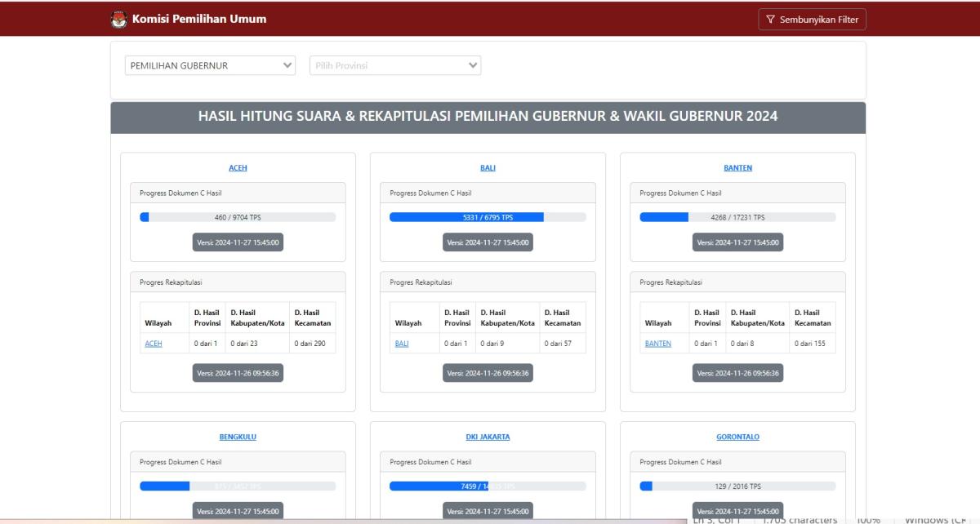Click the 4268 / 17231 TPS progress bar

(x=737, y=217)
